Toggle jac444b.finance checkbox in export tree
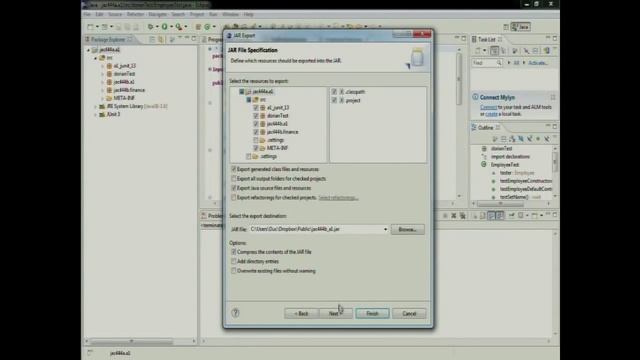 tap(256, 132)
